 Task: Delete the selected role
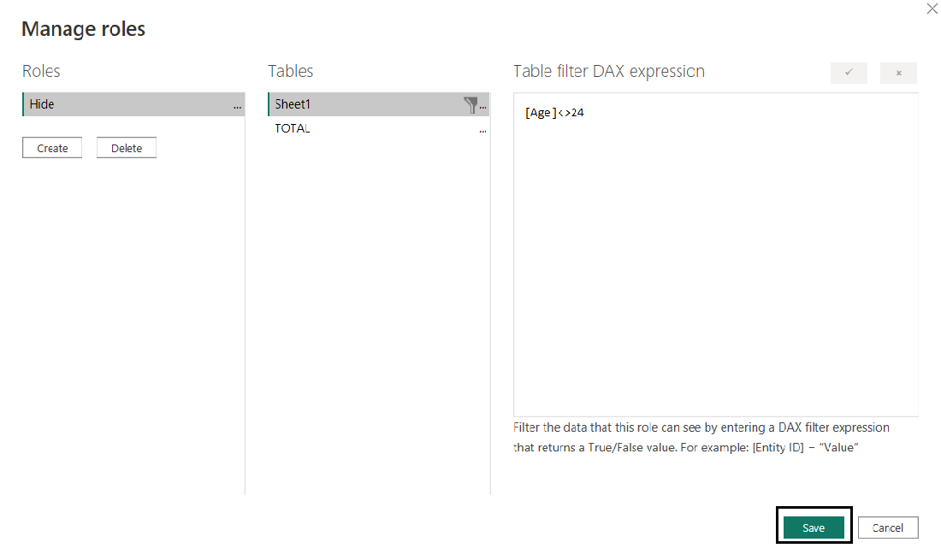click(127, 148)
